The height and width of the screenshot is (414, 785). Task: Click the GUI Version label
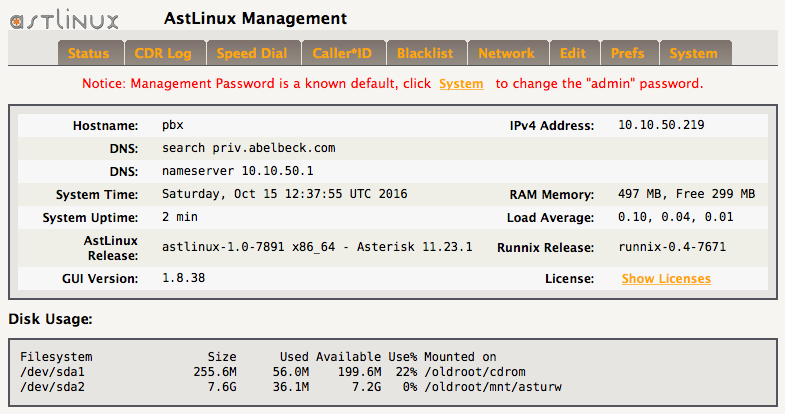click(x=100, y=279)
